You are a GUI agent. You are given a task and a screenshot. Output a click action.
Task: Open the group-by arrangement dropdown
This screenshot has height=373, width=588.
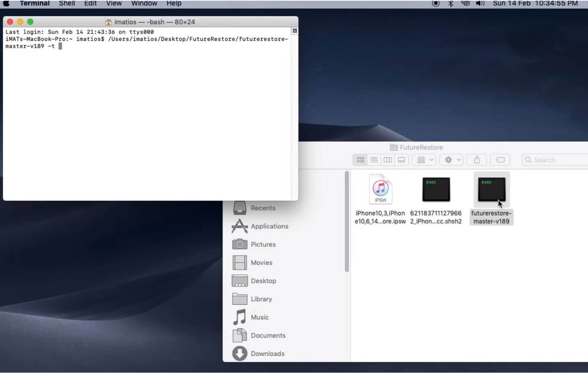tap(425, 160)
